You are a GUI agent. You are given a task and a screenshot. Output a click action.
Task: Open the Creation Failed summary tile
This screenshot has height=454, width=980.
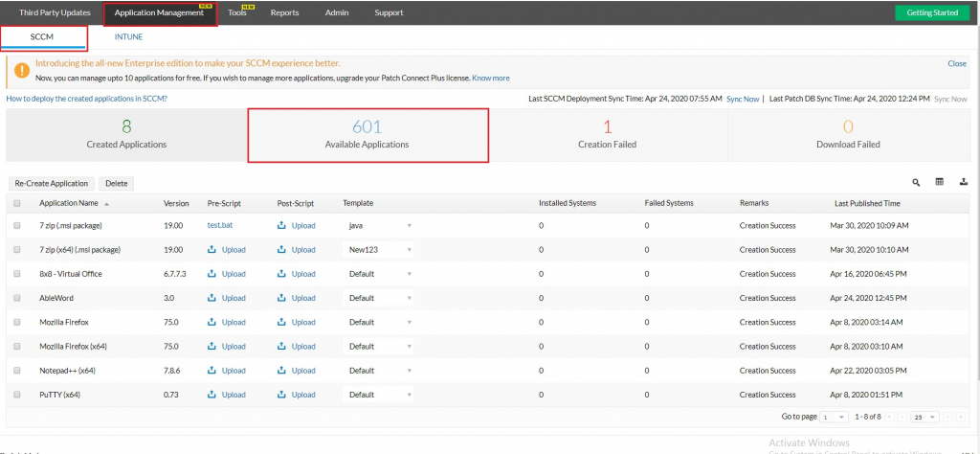(608, 135)
